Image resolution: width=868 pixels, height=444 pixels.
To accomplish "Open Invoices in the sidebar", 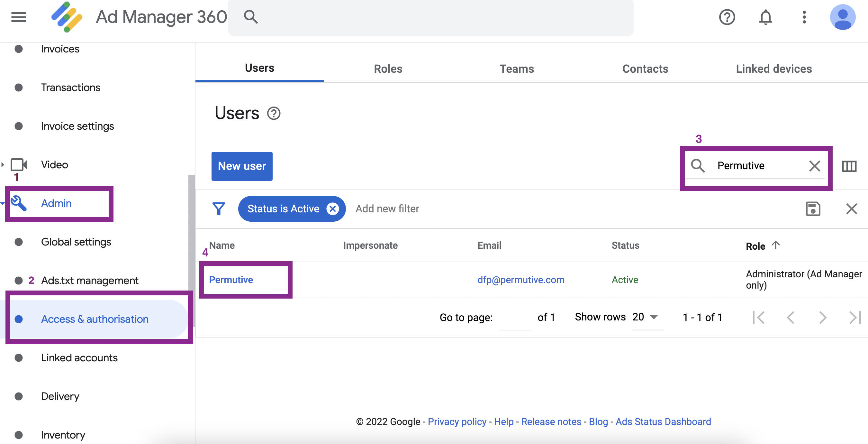I will [60, 49].
